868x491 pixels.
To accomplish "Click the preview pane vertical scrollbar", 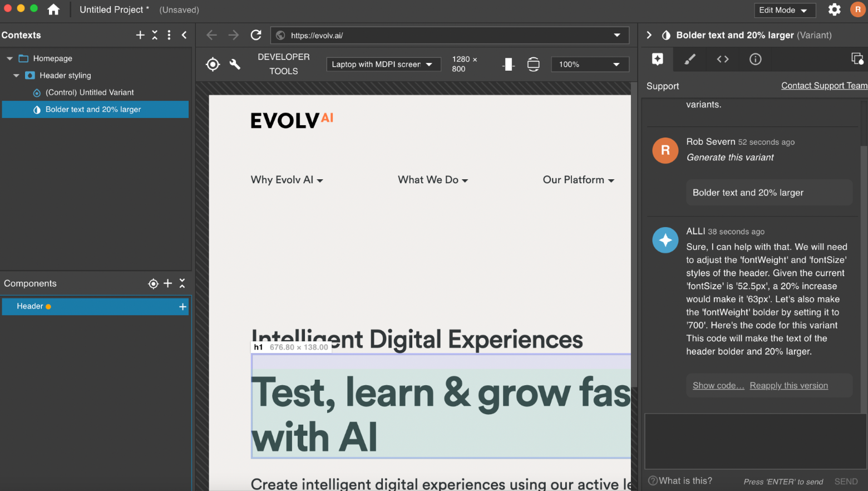I will 634,234.
